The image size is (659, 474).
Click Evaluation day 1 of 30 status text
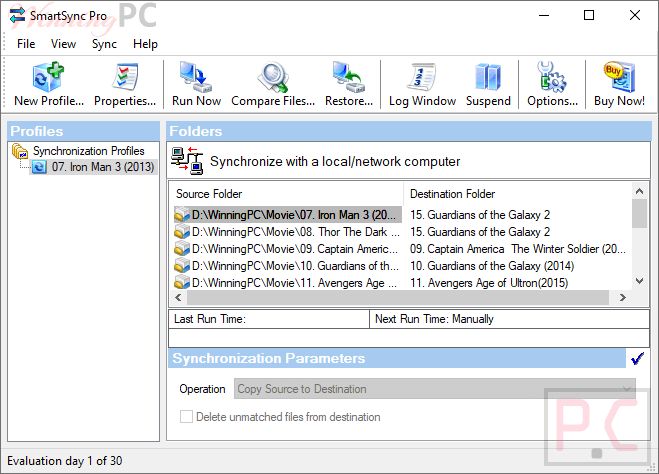pos(65,461)
